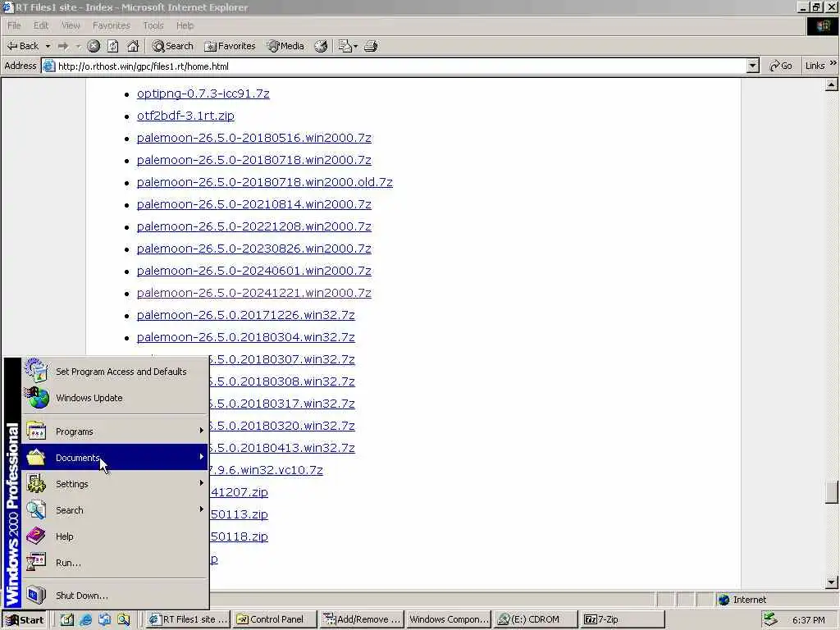This screenshot has height=630, width=840.
Task: Click the Start button
Action: [25, 620]
